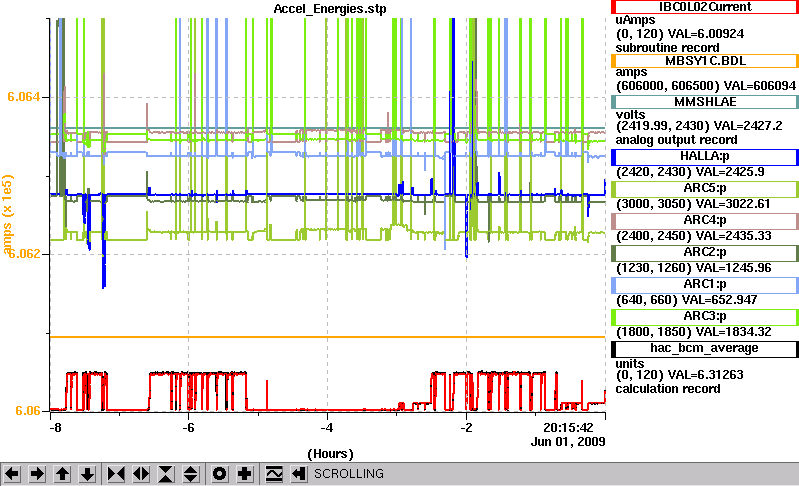Click the SCROLLING status label
This screenshot has height=486, width=799.
pyautogui.click(x=349, y=474)
